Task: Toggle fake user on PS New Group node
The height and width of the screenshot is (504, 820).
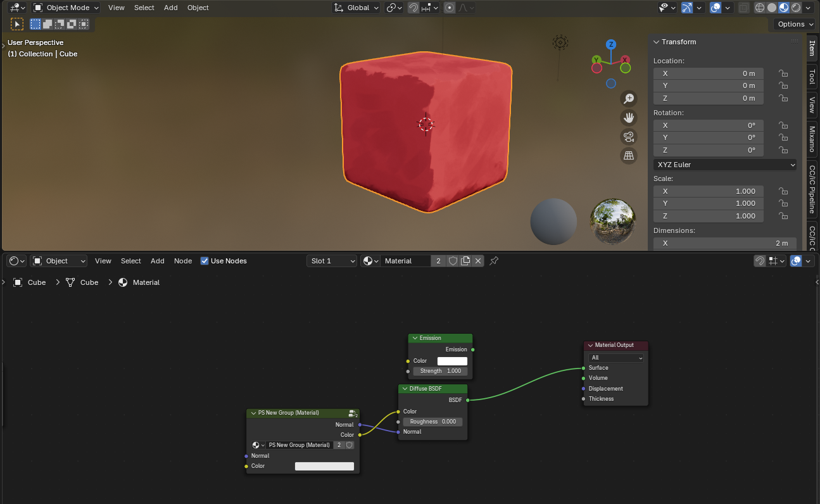Action: tap(349, 445)
